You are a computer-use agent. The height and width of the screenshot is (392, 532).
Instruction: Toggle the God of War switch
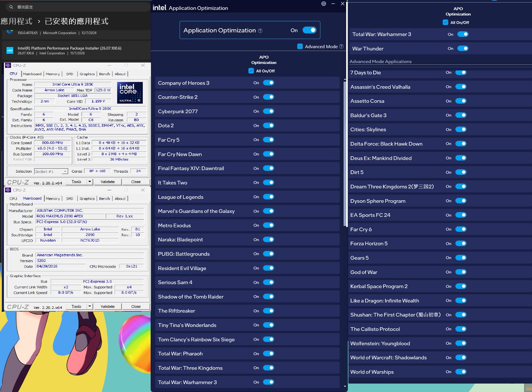(x=461, y=272)
